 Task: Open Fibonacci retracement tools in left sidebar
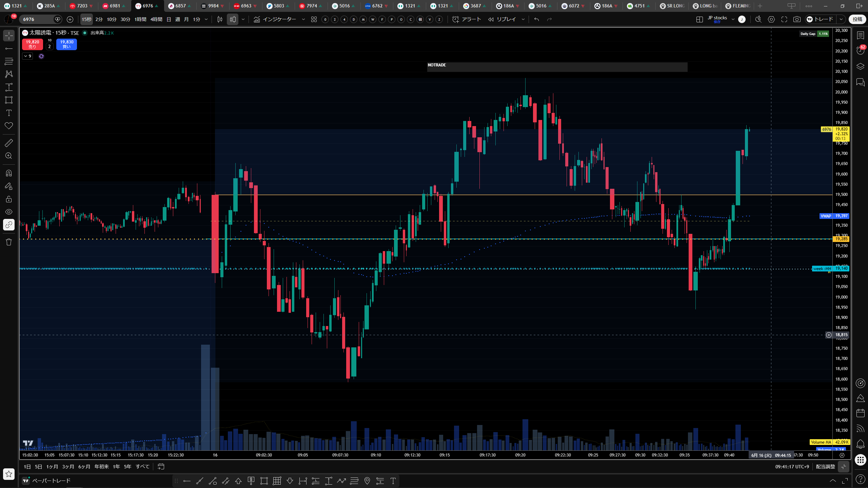(9, 61)
